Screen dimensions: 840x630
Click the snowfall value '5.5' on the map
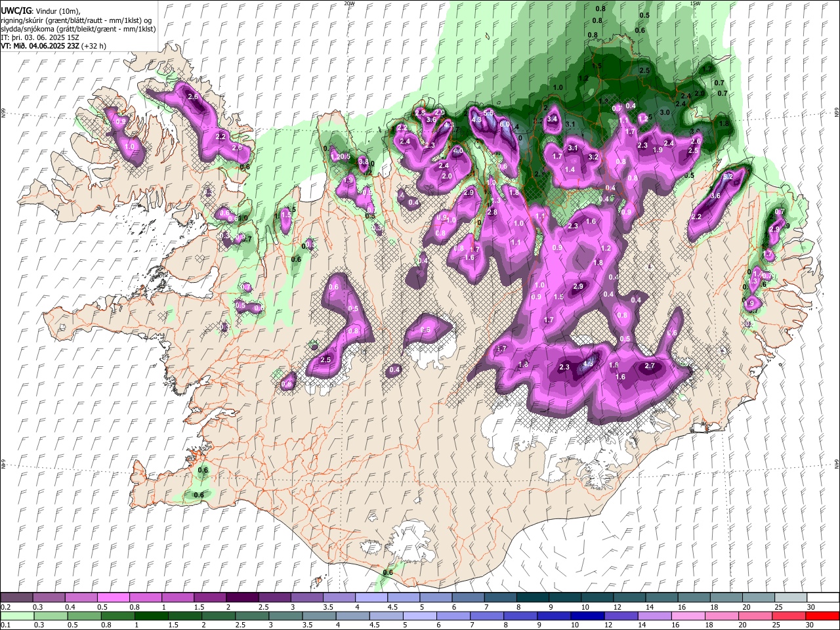pos(488,114)
